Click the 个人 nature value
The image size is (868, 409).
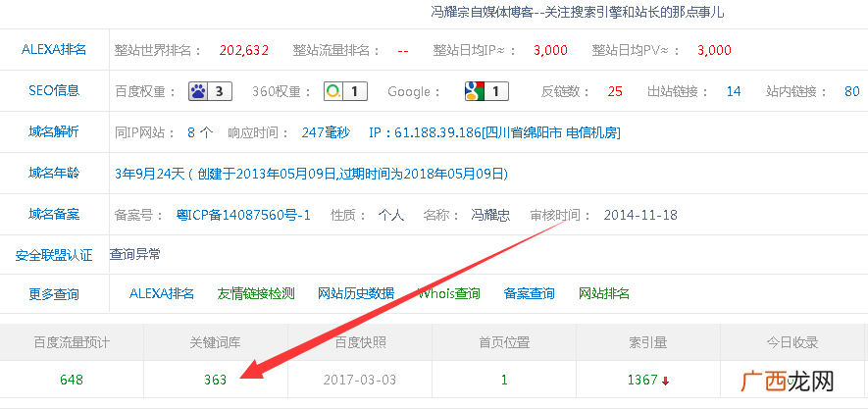390,215
